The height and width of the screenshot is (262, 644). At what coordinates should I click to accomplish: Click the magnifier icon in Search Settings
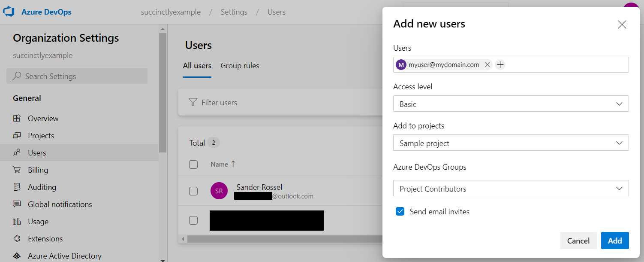17,76
